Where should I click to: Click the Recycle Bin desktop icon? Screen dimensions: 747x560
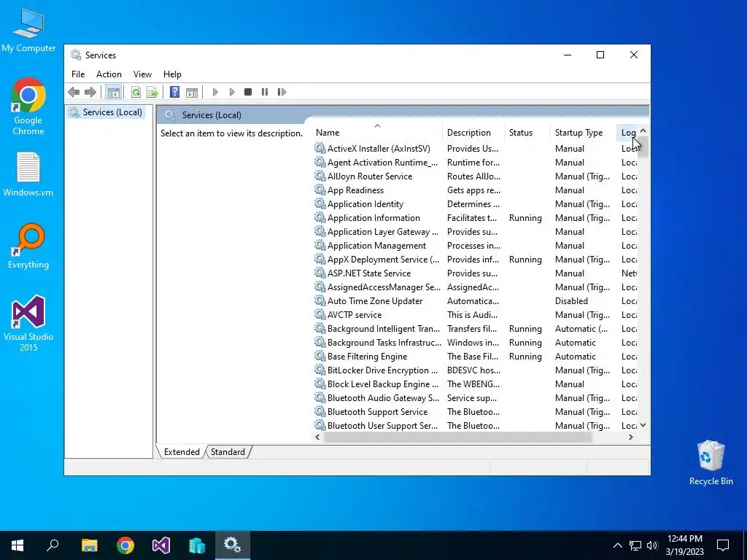tap(711, 462)
